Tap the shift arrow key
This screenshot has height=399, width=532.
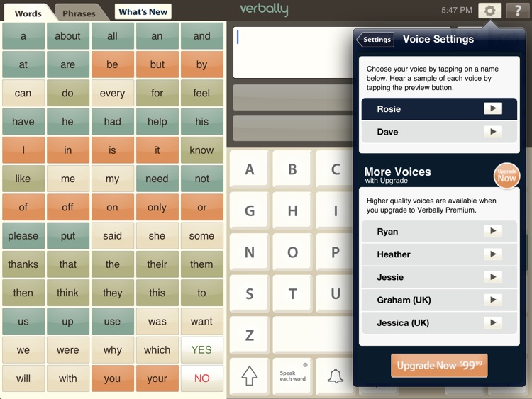(250, 376)
